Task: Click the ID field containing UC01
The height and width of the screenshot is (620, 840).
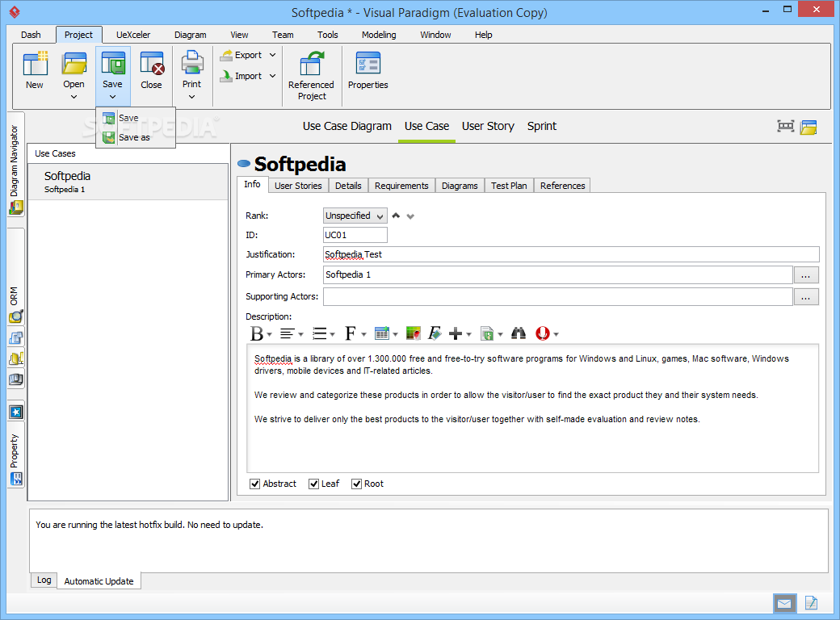Action: point(355,235)
